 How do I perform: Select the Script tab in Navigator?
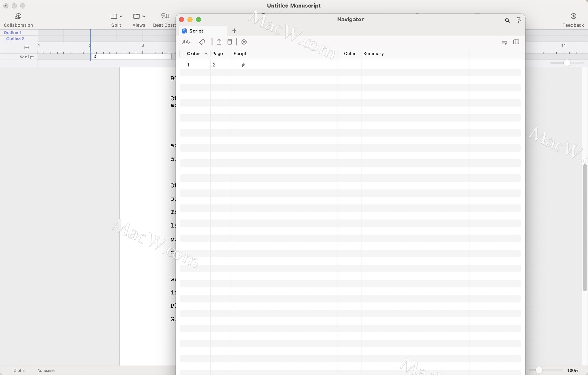coord(203,31)
